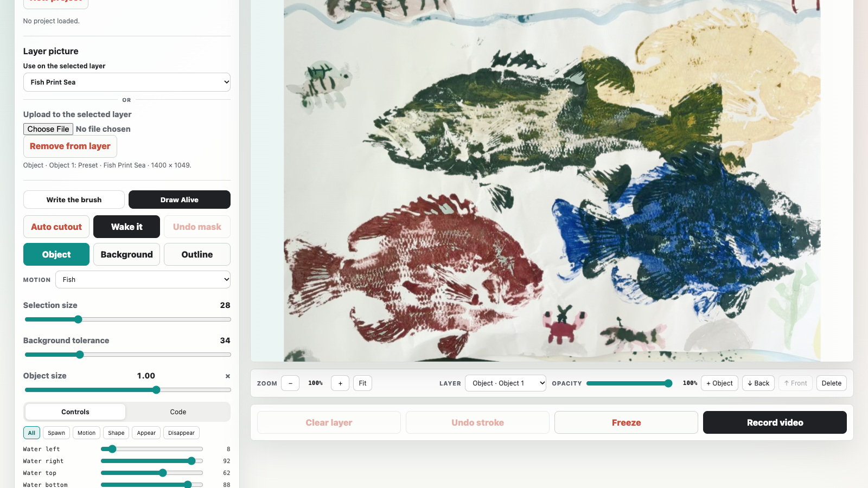Select Outline mask mode
The width and height of the screenshot is (868, 488).
[x=197, y=254]
